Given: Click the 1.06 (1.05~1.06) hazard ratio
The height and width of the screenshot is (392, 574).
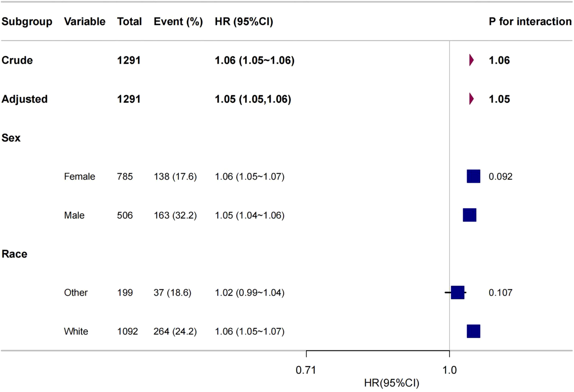Looking at the screenshot, I should pyautogui.click(x=255, y=61).
